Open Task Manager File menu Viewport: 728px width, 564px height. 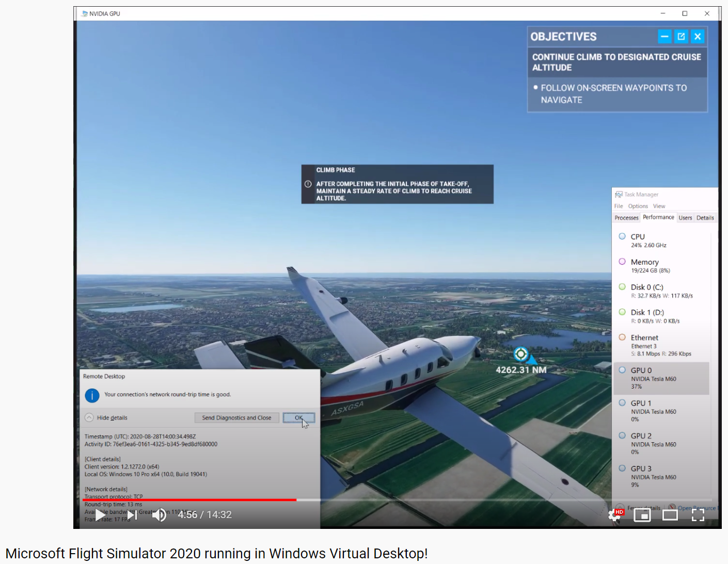tap(619, 206)
